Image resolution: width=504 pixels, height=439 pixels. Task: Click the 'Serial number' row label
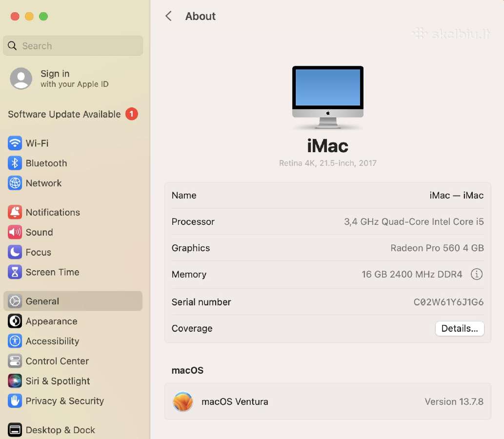[201, 302]
